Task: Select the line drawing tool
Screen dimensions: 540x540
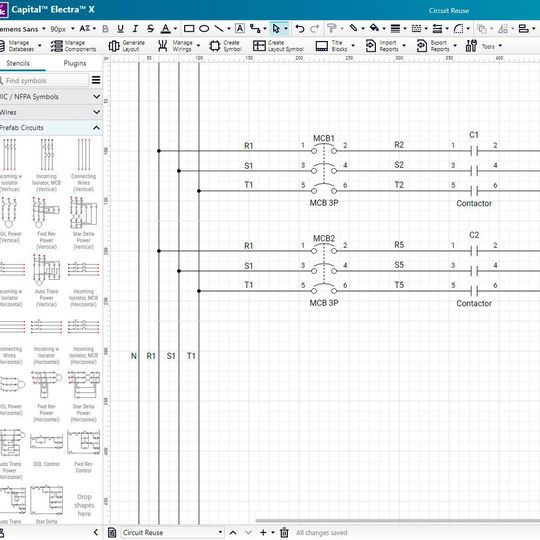Action: pos(219,29)
